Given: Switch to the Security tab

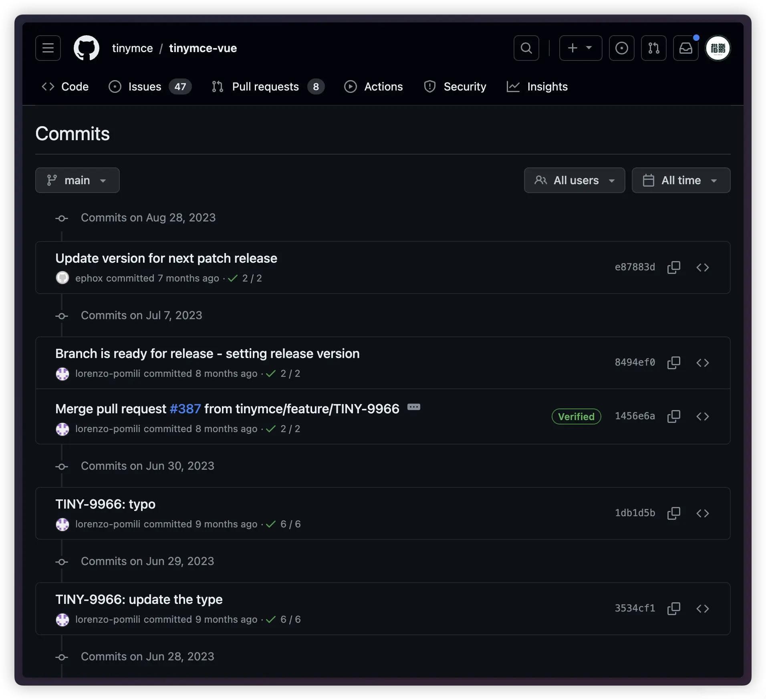Looking at the screenshot, I should (x=455, y=86).
